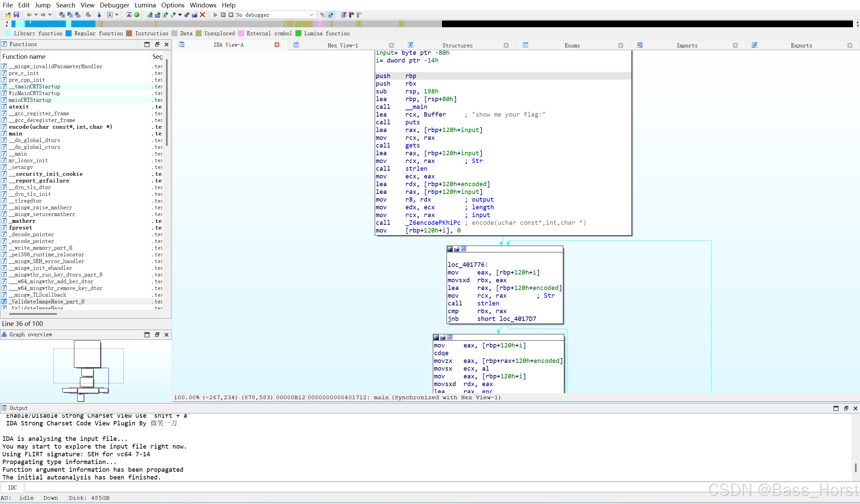Click the Open file icon

[x=8, y=15]
